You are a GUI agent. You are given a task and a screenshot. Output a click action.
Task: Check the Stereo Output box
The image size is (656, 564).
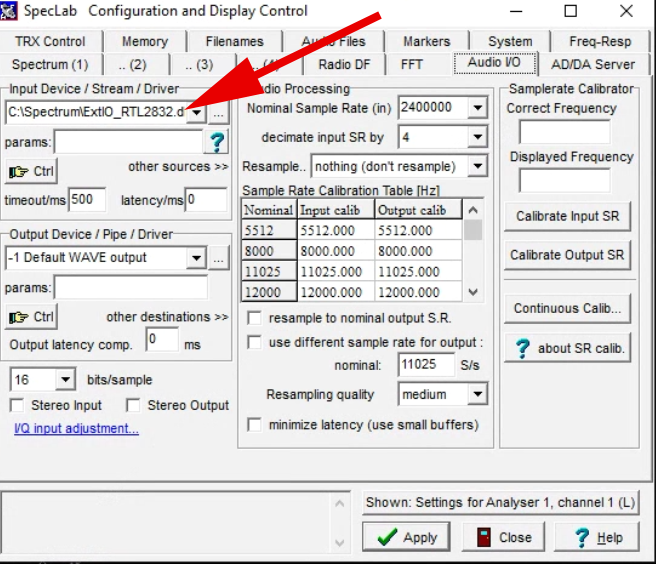click(133, 405)
